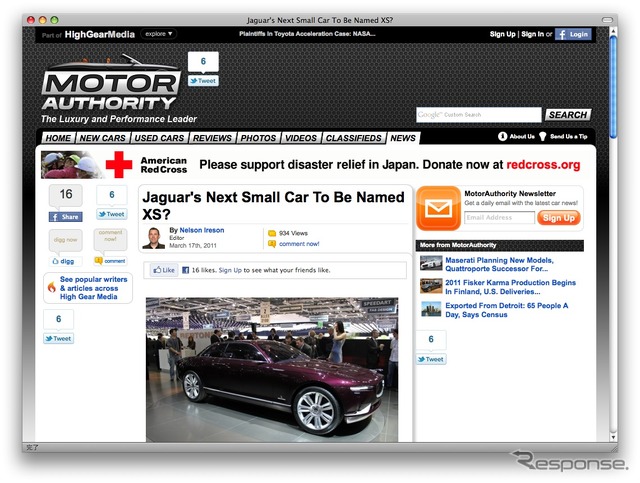The height and width of the screenshot is (483, 640).
Task: Open the NEW CARS tab
Action: pos(102,138)
